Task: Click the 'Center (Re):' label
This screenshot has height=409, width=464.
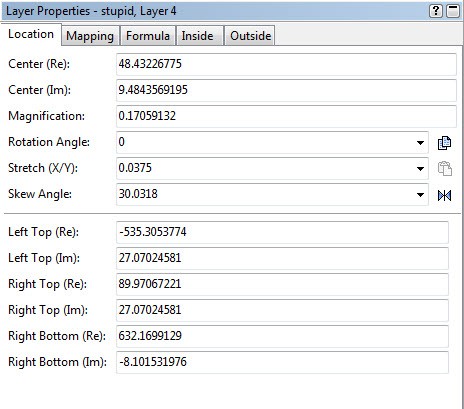Action: [39, 64]
